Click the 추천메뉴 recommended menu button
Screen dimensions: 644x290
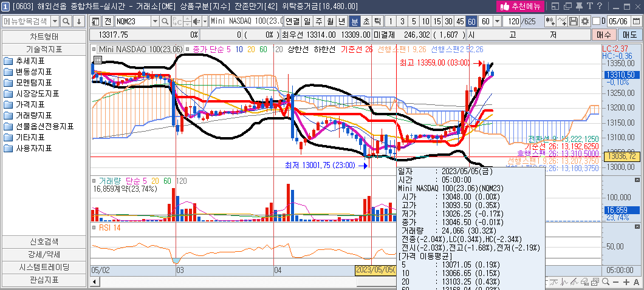pos(521,6)
